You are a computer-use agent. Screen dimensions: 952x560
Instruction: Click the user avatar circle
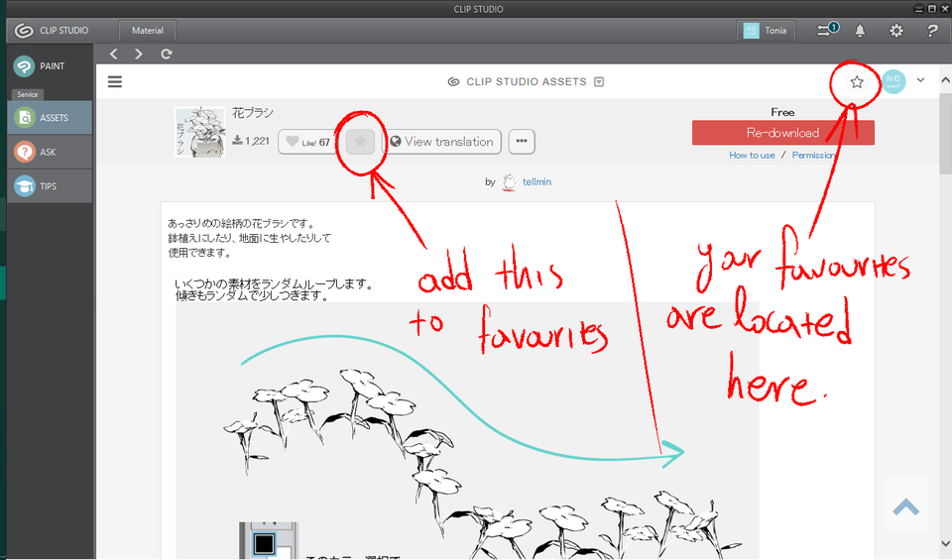tap(893, 82)
